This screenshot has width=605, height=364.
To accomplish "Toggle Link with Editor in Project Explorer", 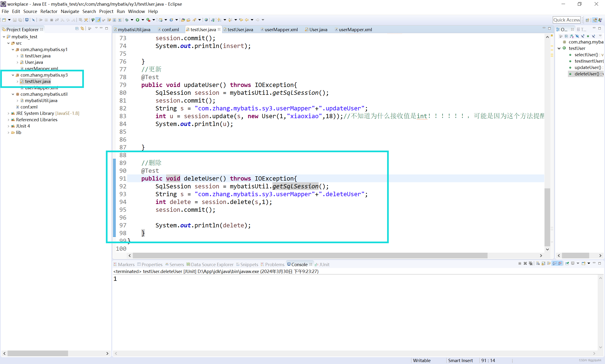I will click(82, 29).
